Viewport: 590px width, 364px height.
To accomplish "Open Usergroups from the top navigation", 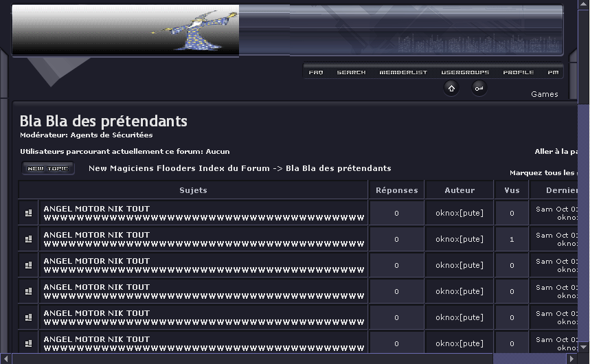I will coord(465,72).
